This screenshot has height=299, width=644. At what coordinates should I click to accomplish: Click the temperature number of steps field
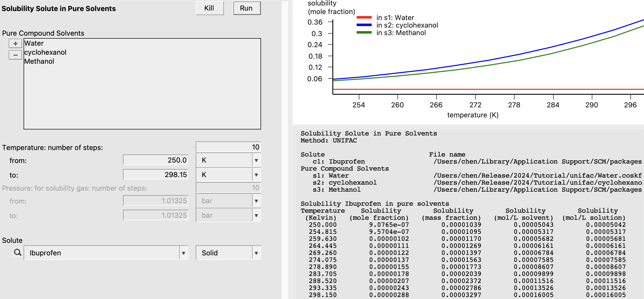[228, 147]
